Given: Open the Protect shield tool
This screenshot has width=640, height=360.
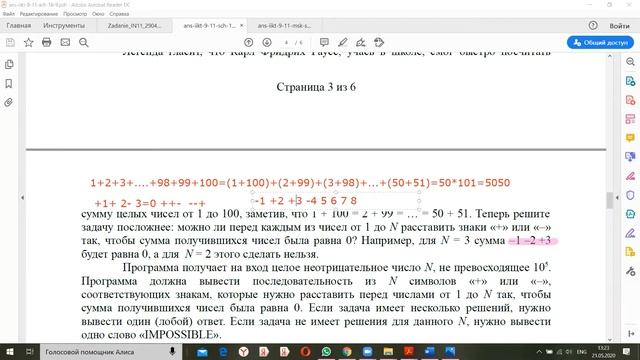Looking at the screenshot, I should tap(630, 195).
